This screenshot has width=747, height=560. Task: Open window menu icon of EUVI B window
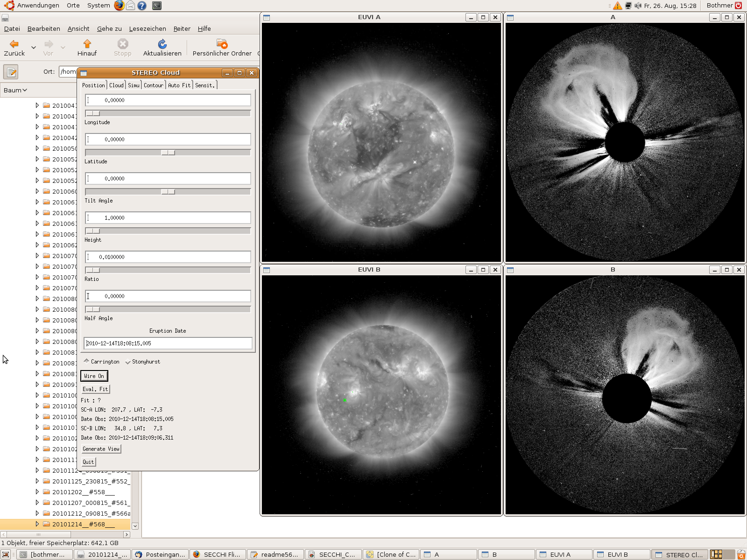pos(267,270)
